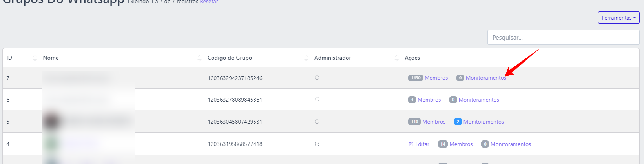
Task: Open the 4 Membros link
Action: 424,100
